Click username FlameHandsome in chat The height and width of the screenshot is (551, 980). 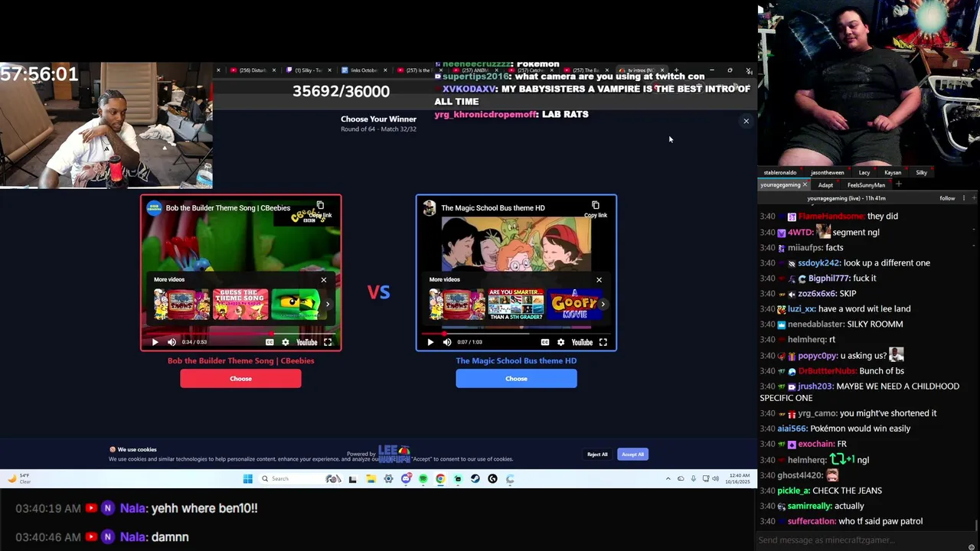tap(831, 217)
